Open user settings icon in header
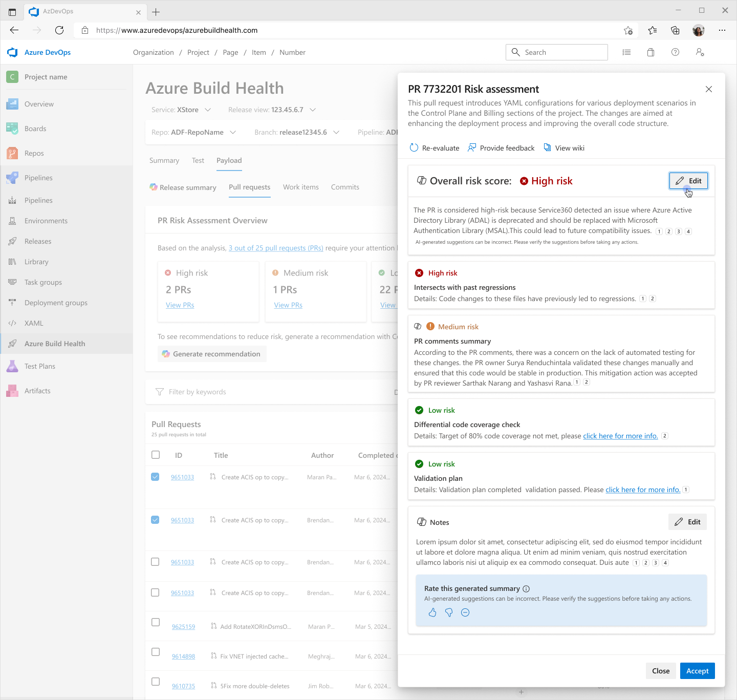 tap(700, 52)
